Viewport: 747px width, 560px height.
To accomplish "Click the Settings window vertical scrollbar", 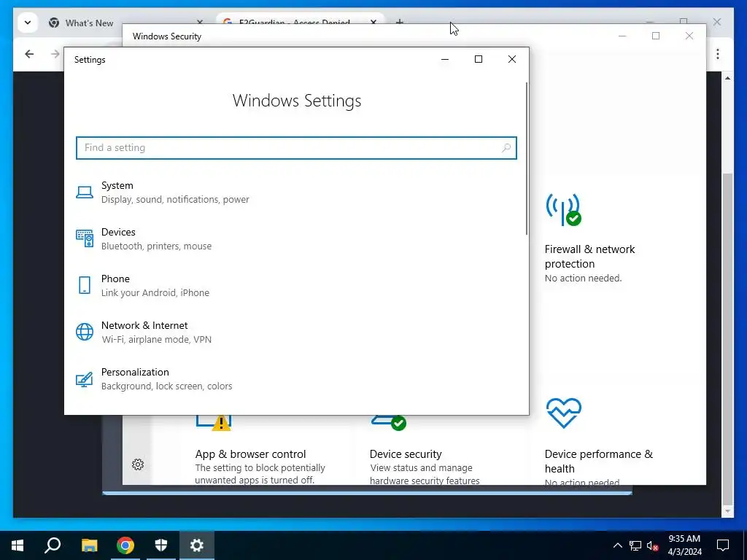I will coord(527,158).
